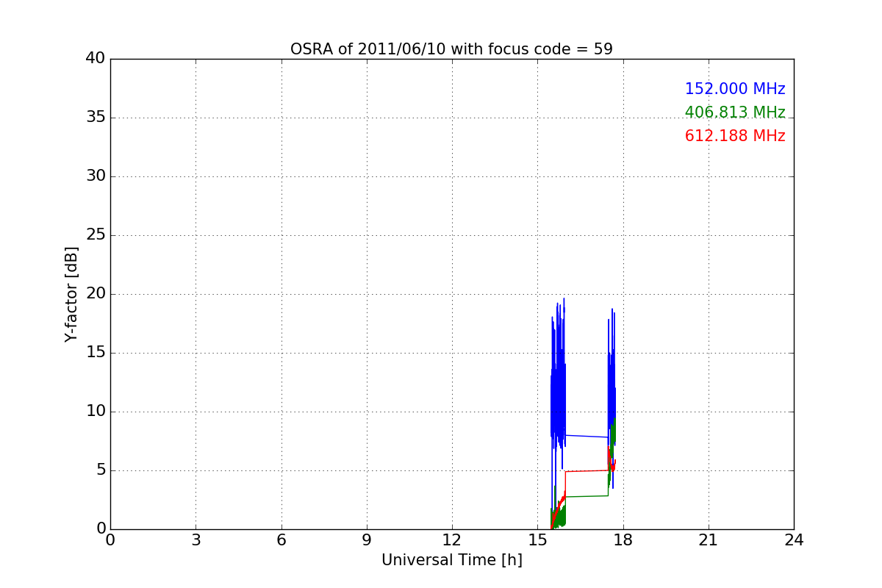This screenshot has height=588, width=882.
Task: Click the y-axis tick label 25
Action: [x=96, y=235]
